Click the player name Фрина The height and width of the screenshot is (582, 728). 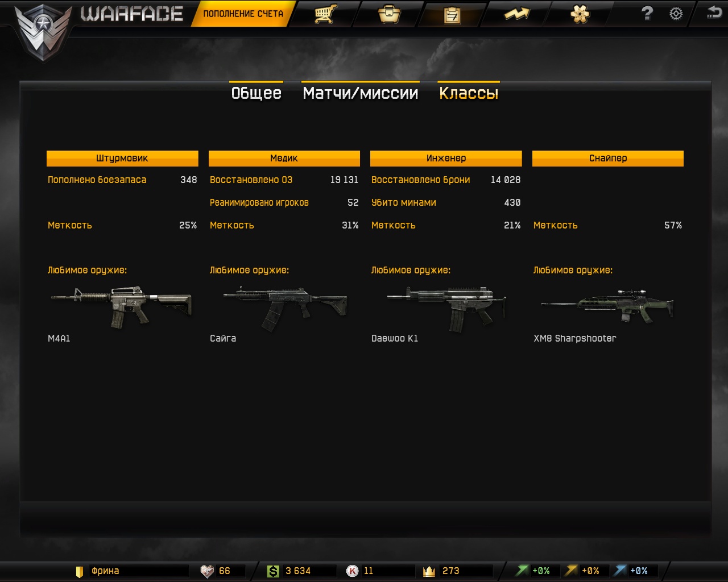(x=105, y=571)
